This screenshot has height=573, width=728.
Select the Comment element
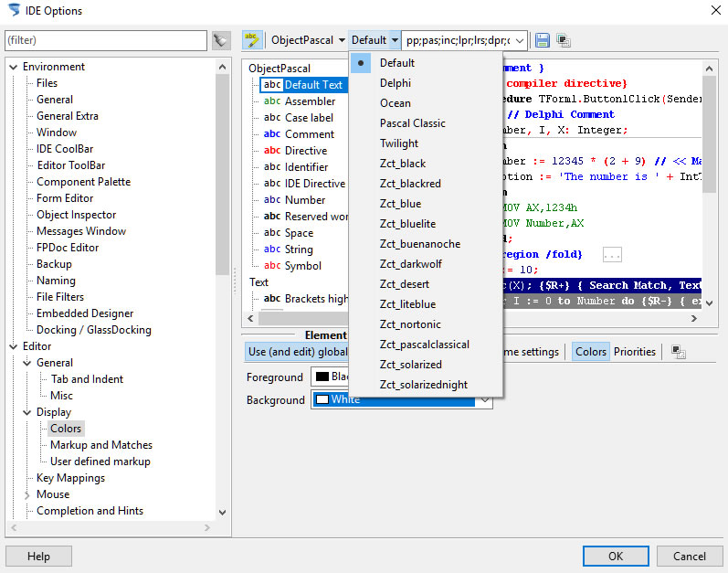coord(310,134)
